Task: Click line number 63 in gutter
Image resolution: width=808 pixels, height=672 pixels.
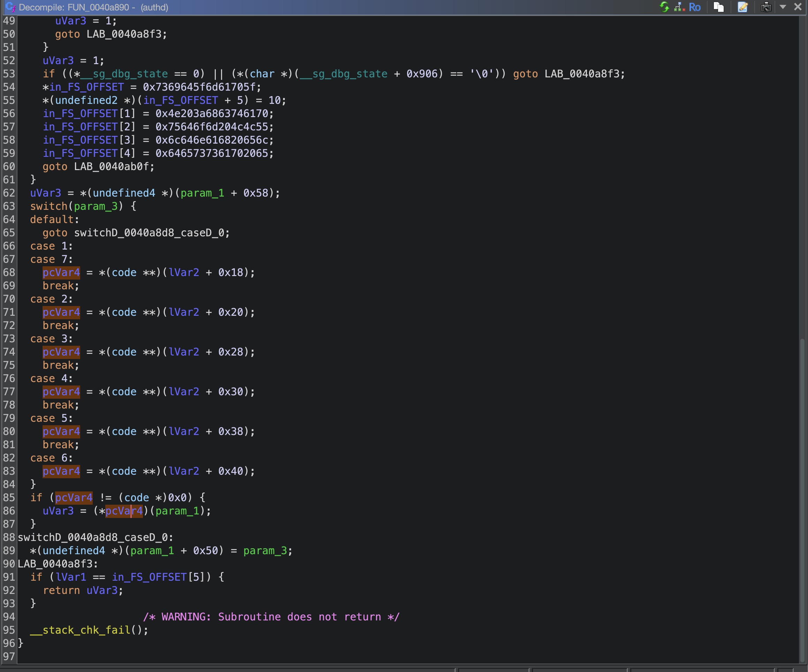Action: [9, 206]
